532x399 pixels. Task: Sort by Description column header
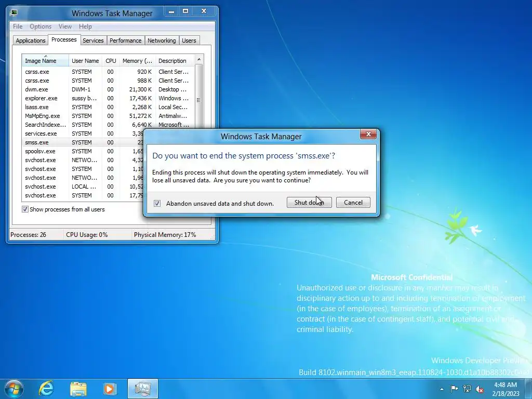(175, 60)
